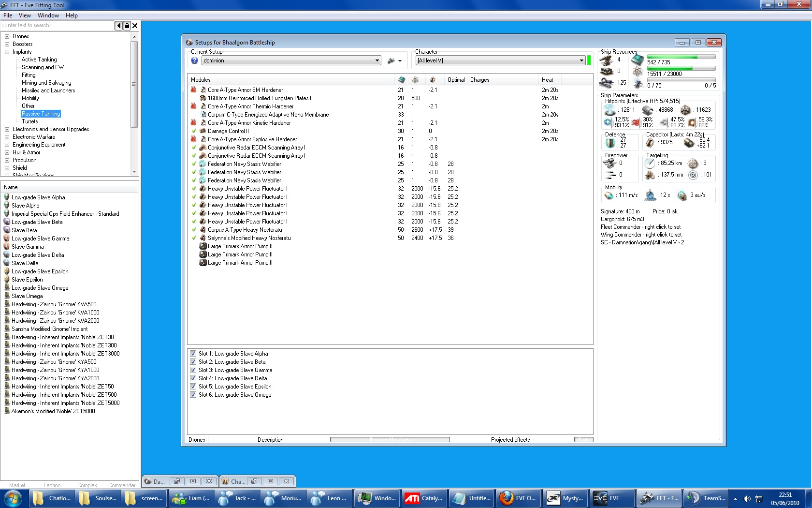Click the Fleet Commander right click to set text
Viewport: 812px width, 508px height.
640,227
